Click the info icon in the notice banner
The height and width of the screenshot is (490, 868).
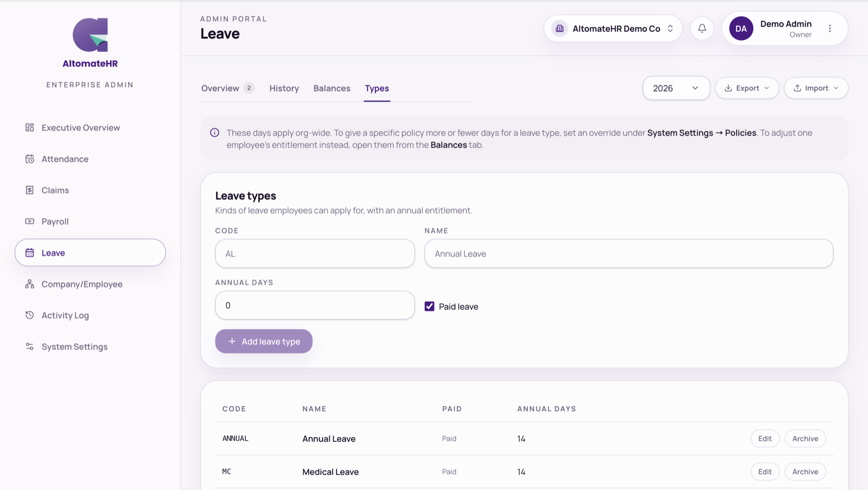(x=215, y=133)
